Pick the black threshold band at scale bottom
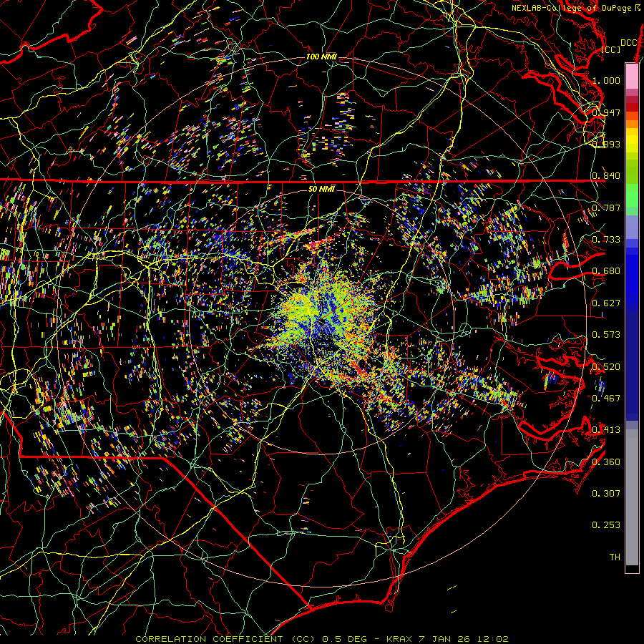 632,569
